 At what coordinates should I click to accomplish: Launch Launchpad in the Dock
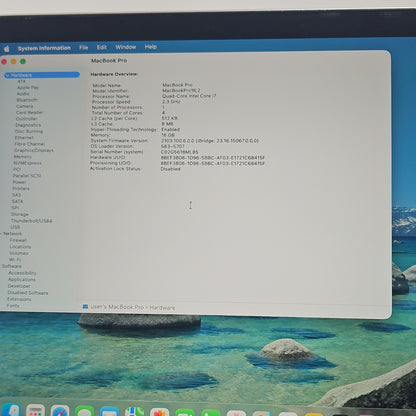35,410
